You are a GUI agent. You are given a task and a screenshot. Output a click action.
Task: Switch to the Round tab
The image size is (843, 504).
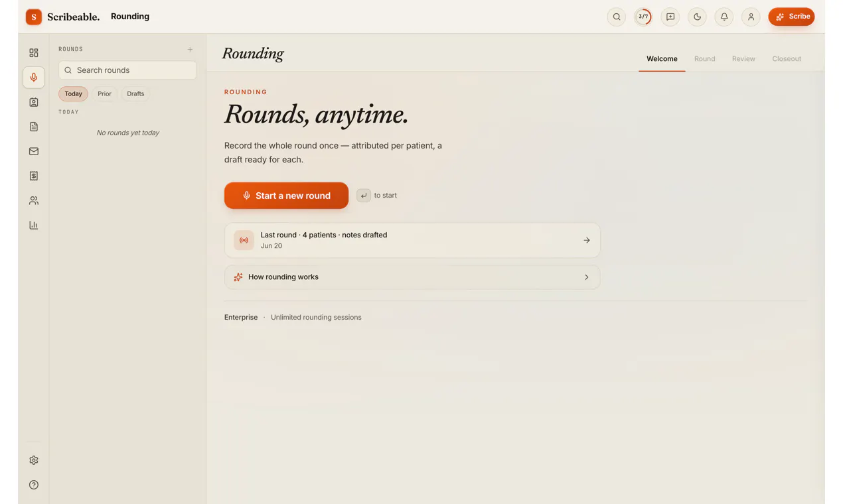pyautogui.click(x=704, y=58)
